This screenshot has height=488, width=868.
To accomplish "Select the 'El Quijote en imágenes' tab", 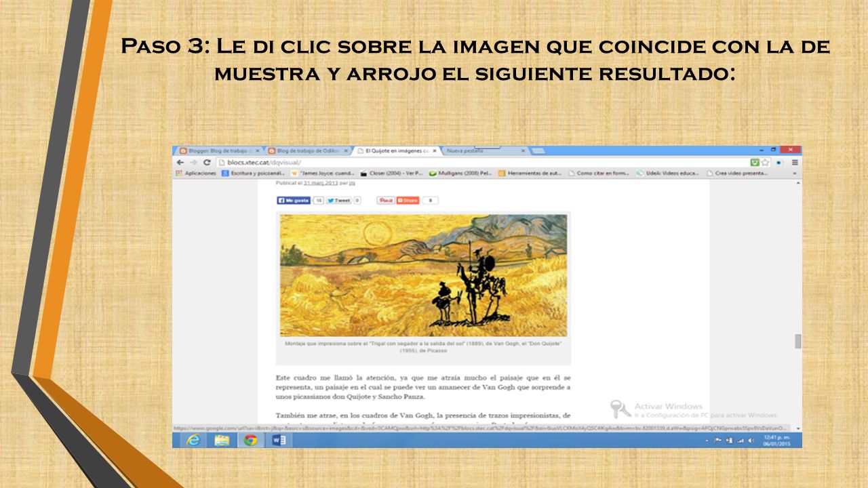I will point(397,150).
